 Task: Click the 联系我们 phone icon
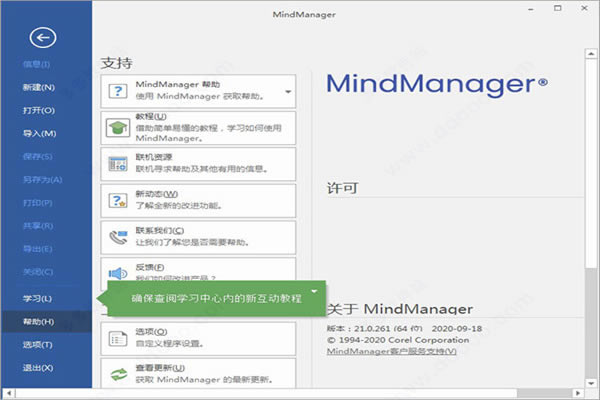click(118, 237)
